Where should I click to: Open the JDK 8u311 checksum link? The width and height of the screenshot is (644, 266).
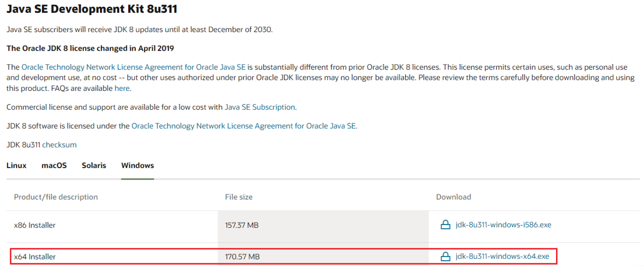coord(59,145)
